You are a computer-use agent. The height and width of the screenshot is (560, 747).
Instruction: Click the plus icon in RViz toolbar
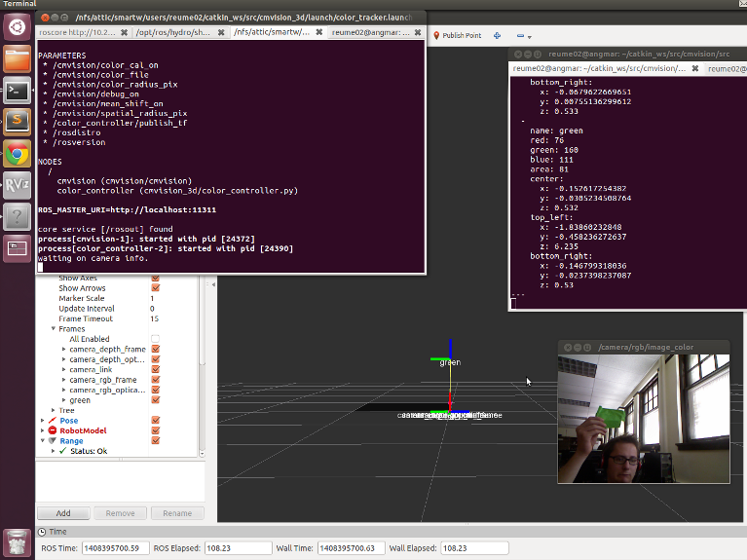pyautogui.click(x=498, y=35)
